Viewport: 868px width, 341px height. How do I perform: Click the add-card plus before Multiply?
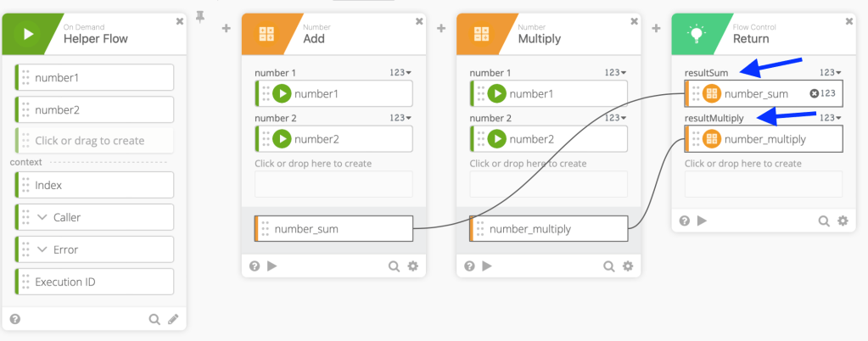(441, 29)
